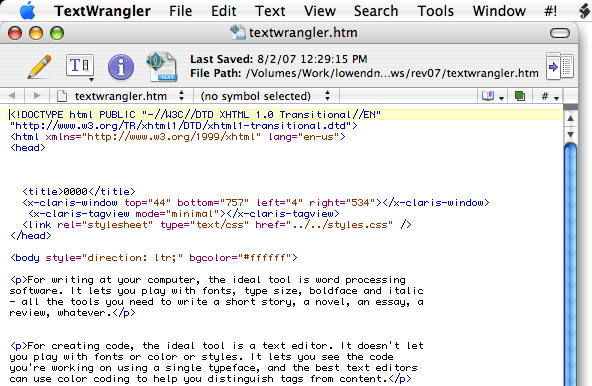Viewport: 592px width, 386px height.
Task: Open the Window menu
Action: (499, 11)
